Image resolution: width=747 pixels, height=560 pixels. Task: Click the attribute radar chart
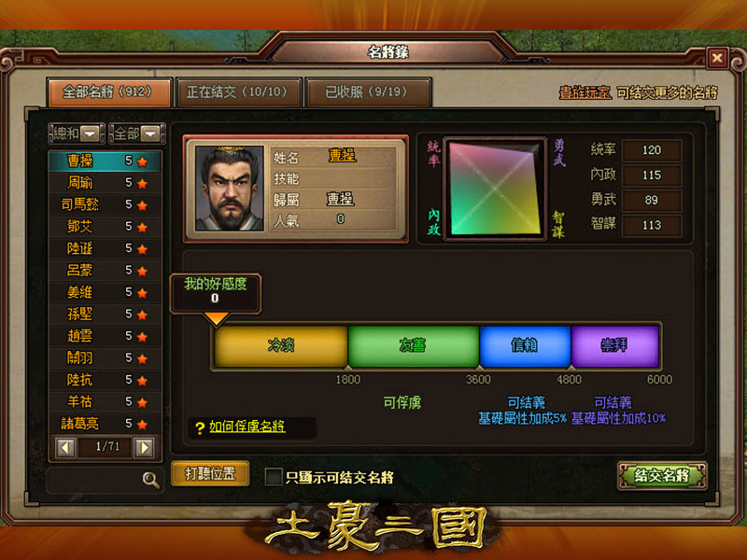pos(495,189)
